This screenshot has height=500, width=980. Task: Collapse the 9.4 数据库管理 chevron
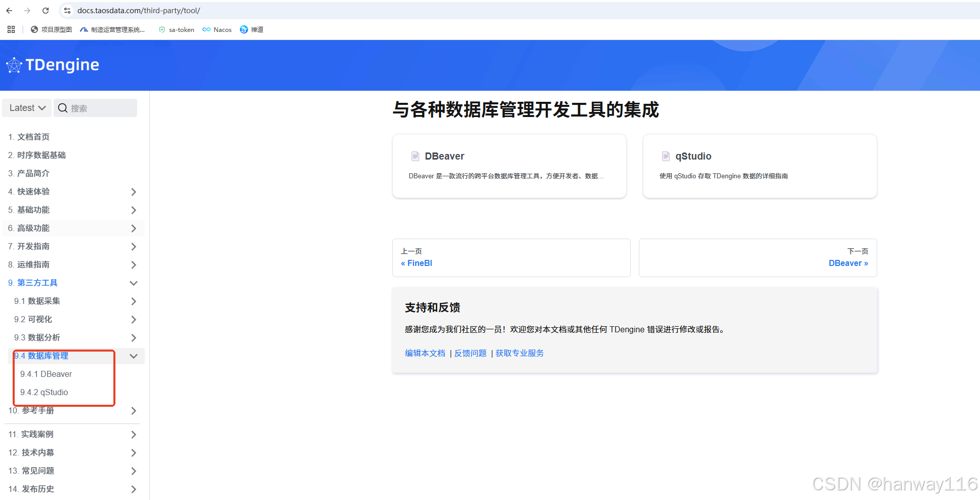pos(134,356)
